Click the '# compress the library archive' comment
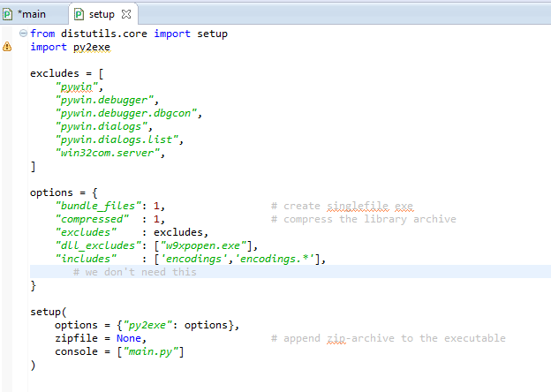Image resolution: width=551 pixels, height=392 pixels. point(364,219)
